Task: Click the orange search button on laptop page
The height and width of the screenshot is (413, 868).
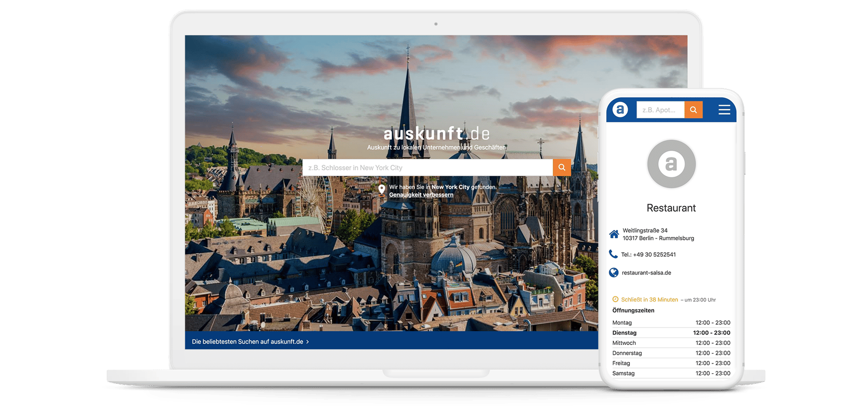Action: (x=561, y=168)
